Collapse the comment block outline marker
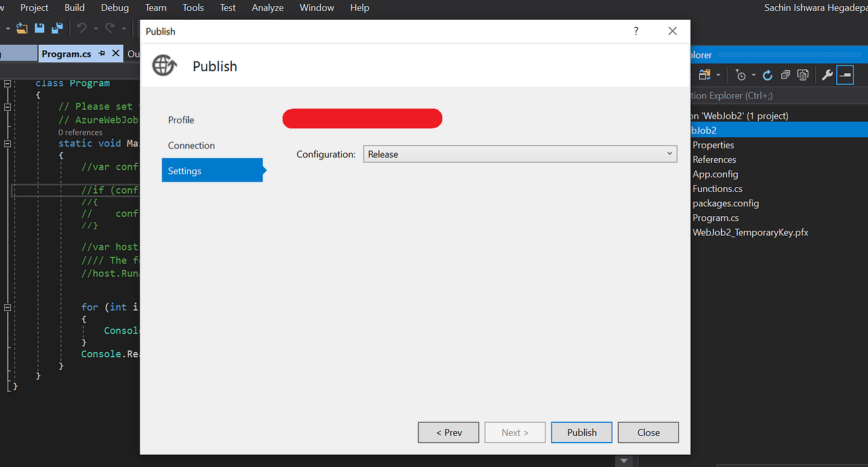The height and width of the screenshot is (467, 868). click(x=7, y=106)
